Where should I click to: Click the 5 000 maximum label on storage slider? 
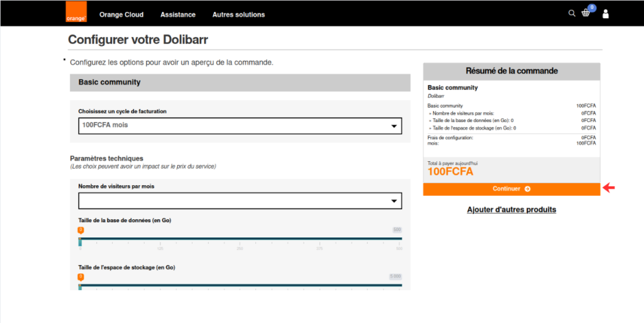tap(396, 276)
